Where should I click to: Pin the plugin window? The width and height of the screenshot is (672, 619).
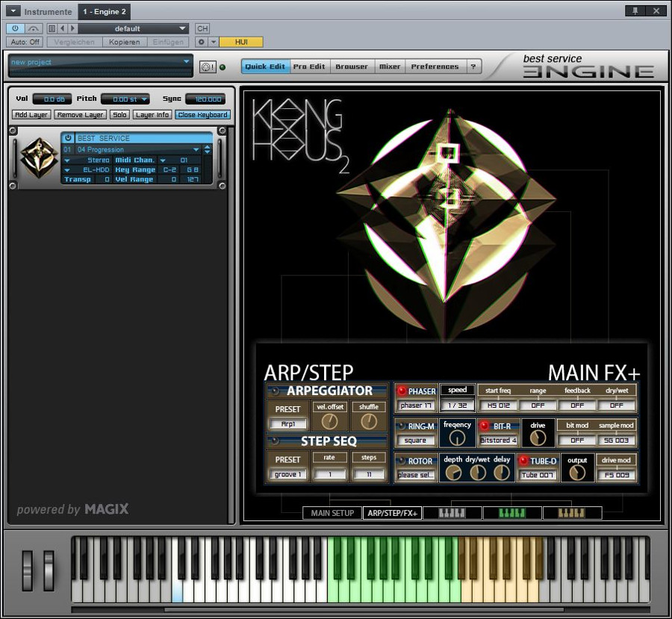[x=635, y=11]
